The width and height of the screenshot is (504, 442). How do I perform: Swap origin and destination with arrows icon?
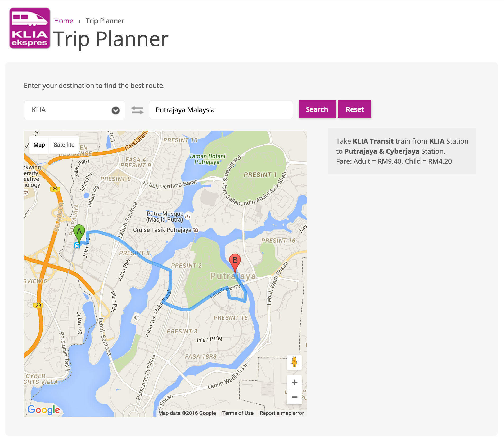pos(137,110)
